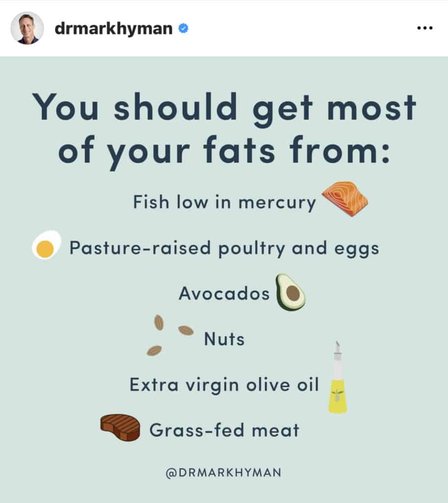The image size is (448, 503).
Task: Click the drmarkhyman username link
Action: point(113,29)
